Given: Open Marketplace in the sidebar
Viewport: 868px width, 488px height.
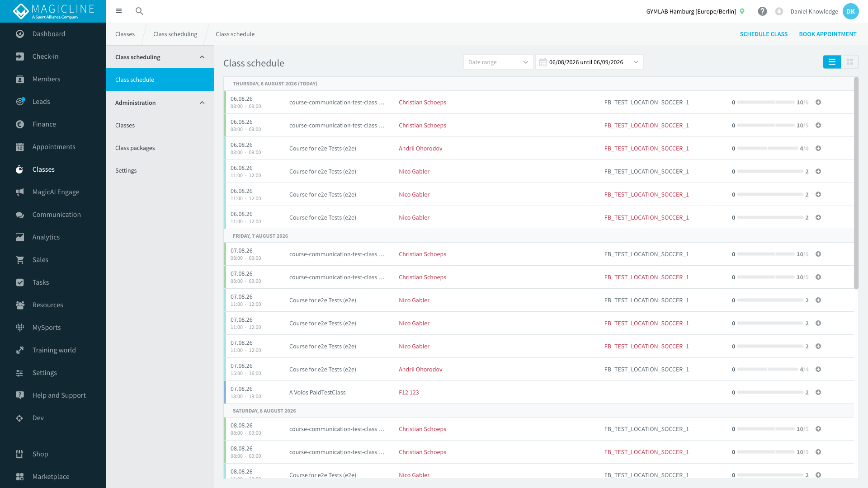Looking at the screenshot, I should coord(53,477).
